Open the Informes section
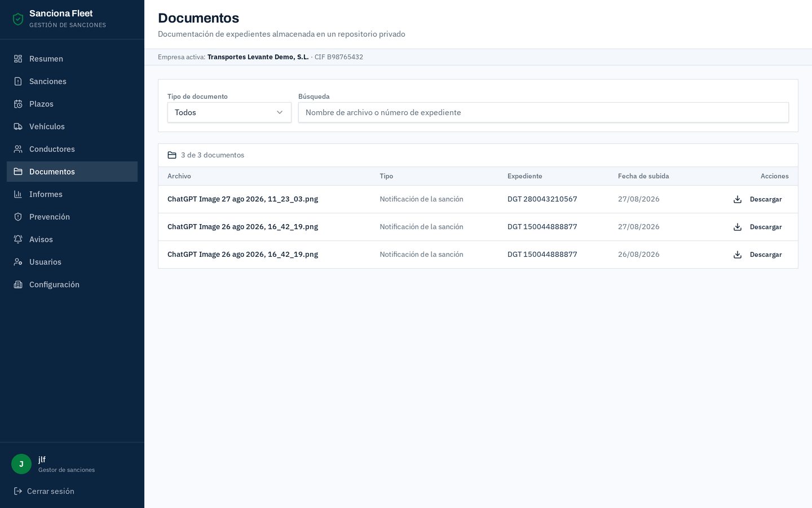 coord(72,194)
